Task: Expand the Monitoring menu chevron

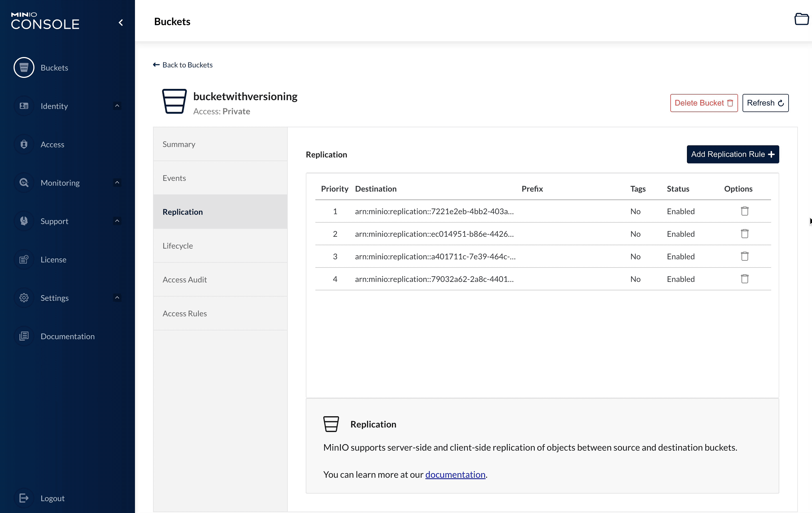Action: (117, 183)
